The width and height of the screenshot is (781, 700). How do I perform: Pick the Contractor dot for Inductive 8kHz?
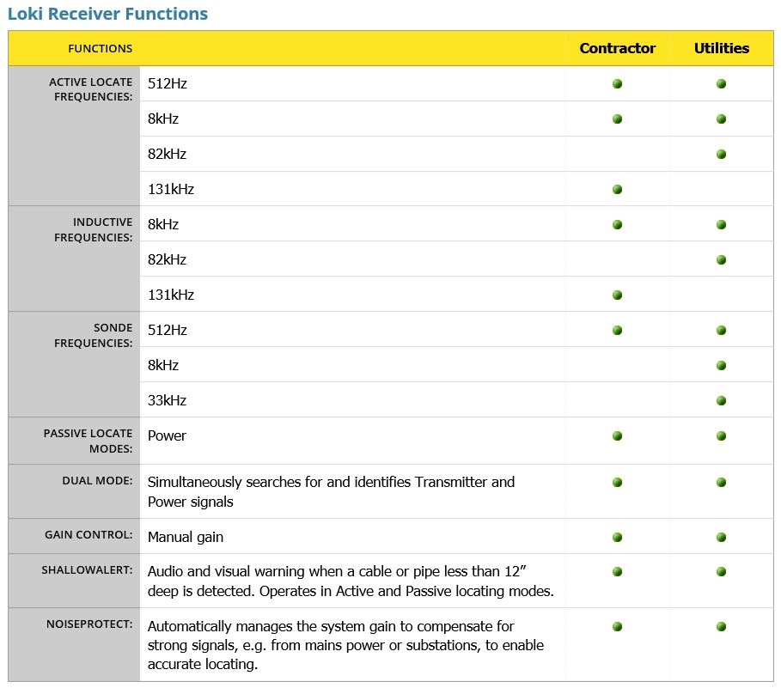[x=617, y=224]
